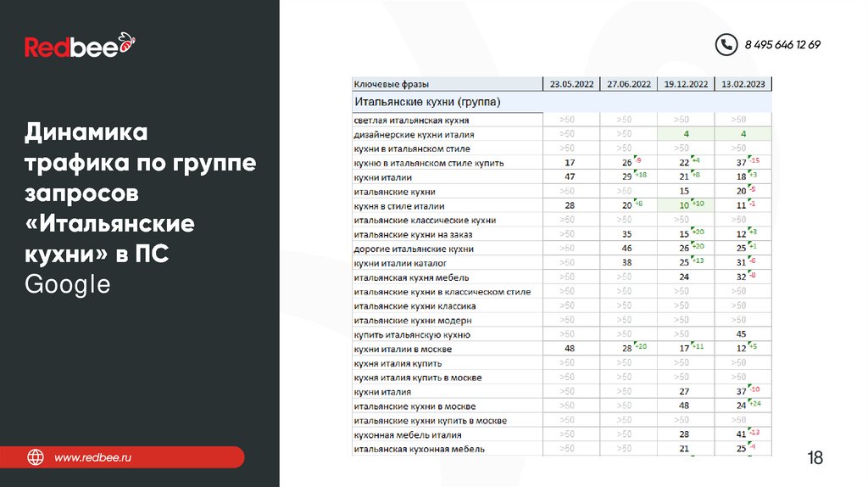Select row 'итальянские кухни в классическом стиле'
The image size is (868, 487).
tap(562, 291)
